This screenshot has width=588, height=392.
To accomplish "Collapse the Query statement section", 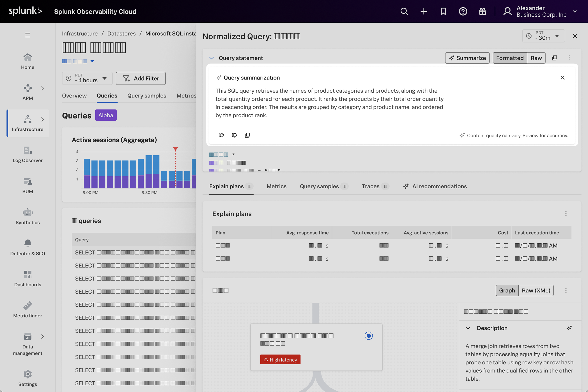I will pyautogui.click(x=212, y=58).
